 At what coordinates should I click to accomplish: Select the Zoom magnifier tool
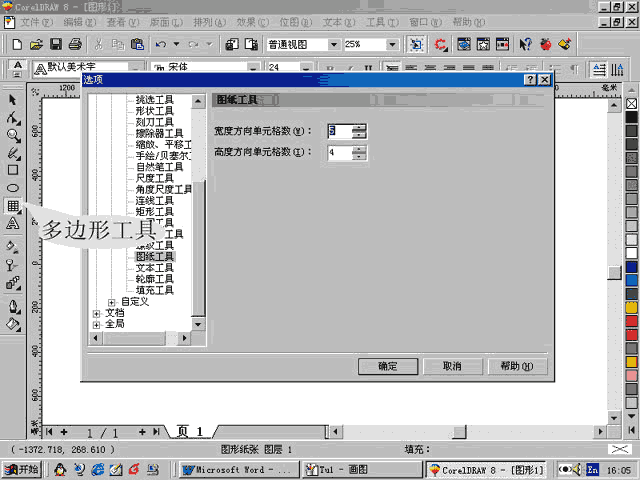click(x=13, y=135)
